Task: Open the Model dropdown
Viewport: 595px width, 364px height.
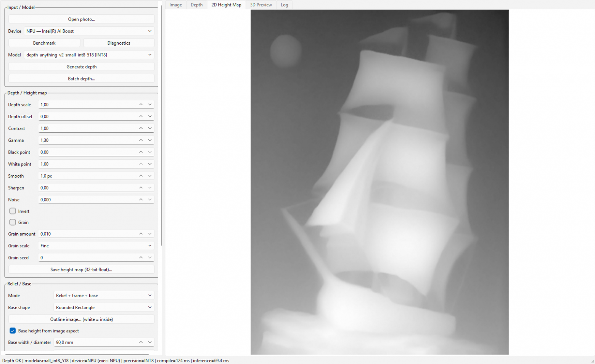Action: (x=89, y=55)
